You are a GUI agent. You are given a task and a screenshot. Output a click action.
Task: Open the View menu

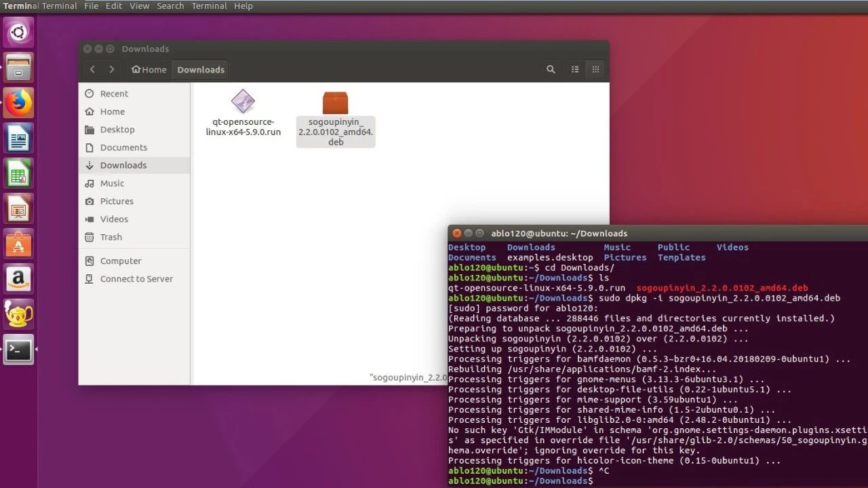tap(139, 6)
